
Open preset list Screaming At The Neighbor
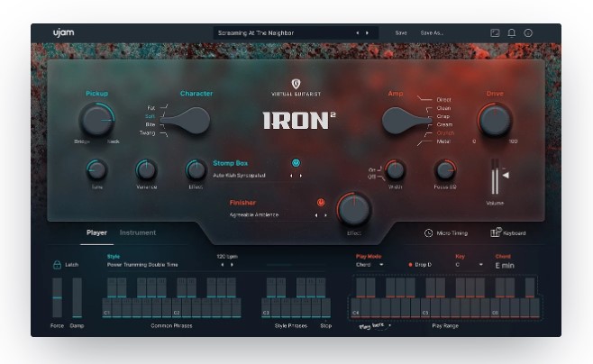pos(256,32)
